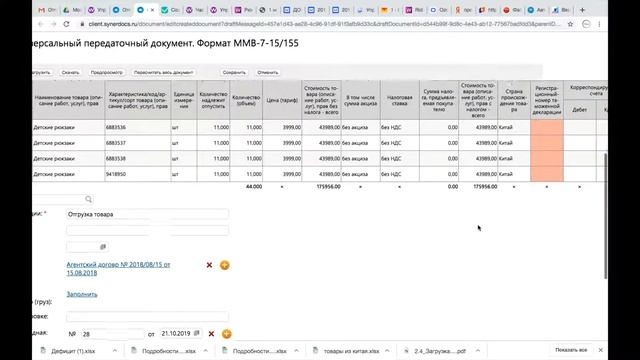Screen dimensions: 640x360
Task: Click the Единица измерения column header
Action: (184, 100)
